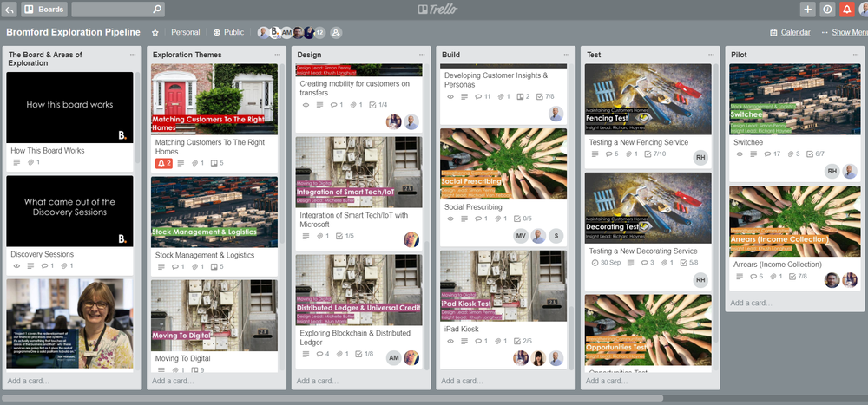
Task: Click the 1/4 checklist badge on mobility card
Action: click(378, 105)
